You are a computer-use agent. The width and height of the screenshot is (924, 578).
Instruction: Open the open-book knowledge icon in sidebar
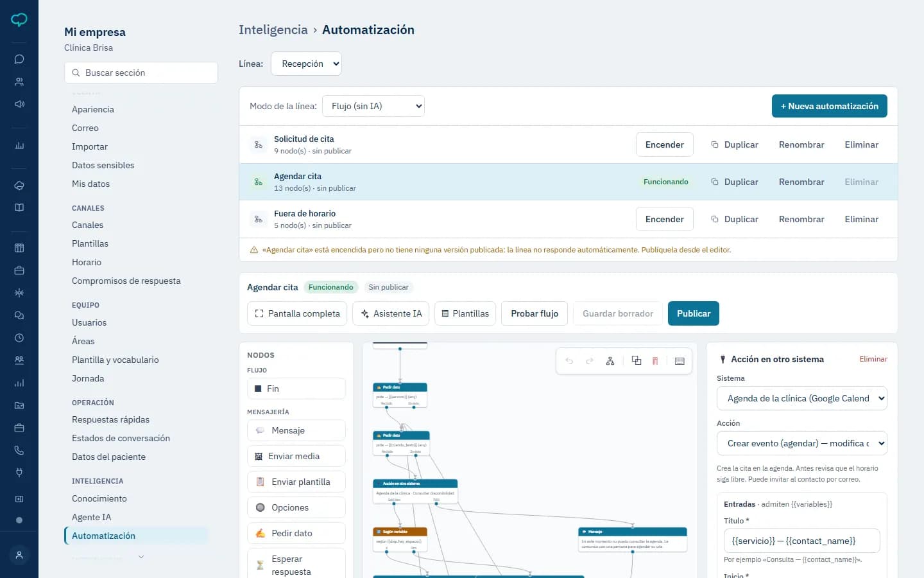pyautogui.click(x=19, y=207)
